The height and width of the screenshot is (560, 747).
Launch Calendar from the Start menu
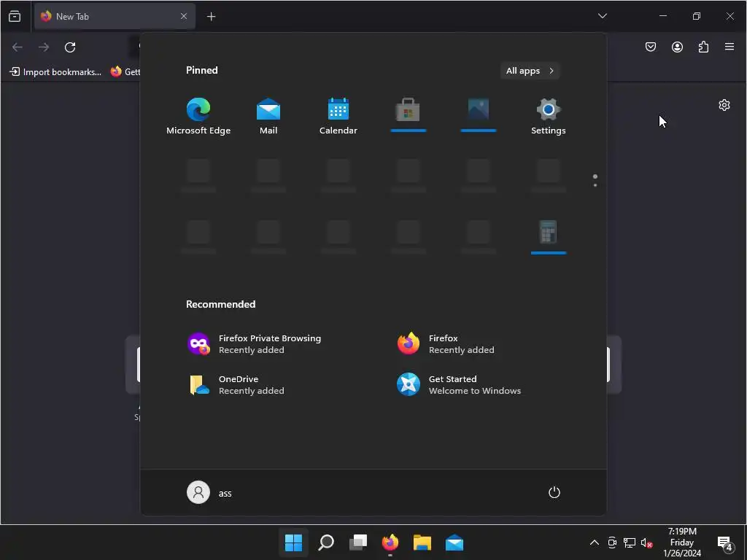(338, 116)
